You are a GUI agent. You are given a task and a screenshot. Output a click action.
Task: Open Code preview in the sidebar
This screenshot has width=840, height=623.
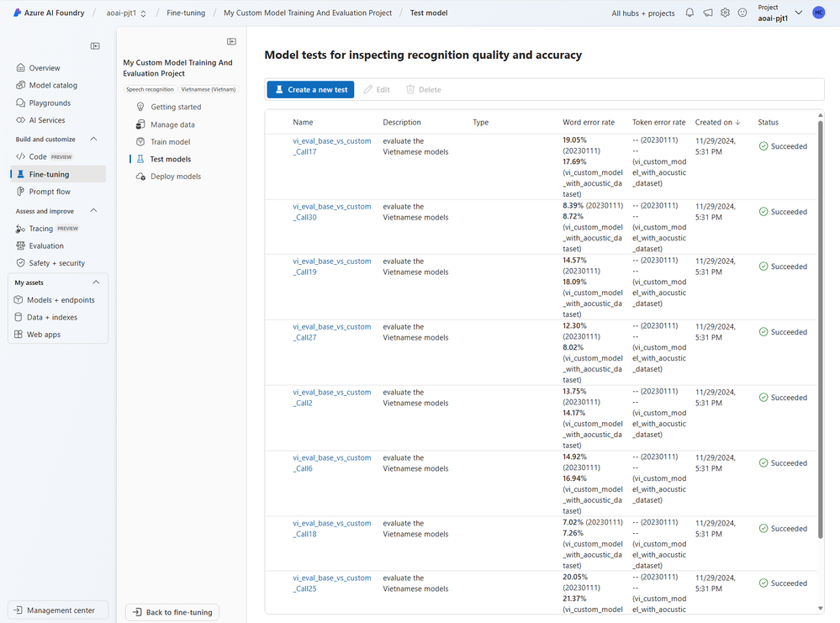tap(44, 156)
